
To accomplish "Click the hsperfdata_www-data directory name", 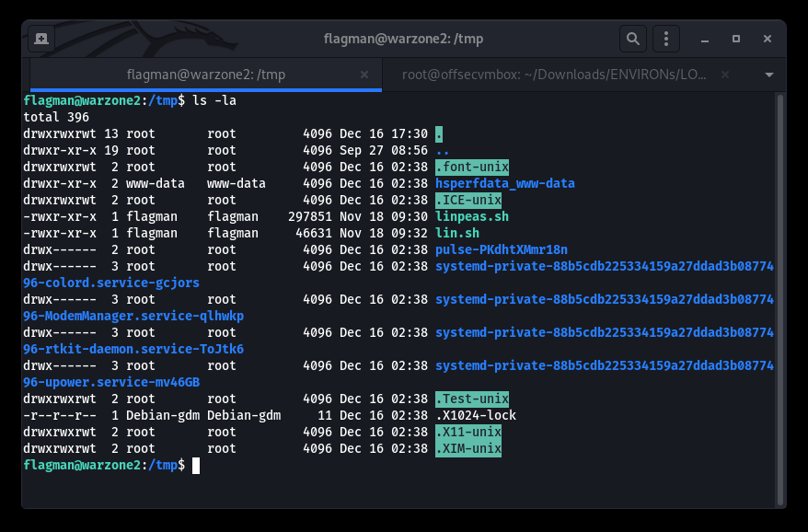I will coord(505,183).
